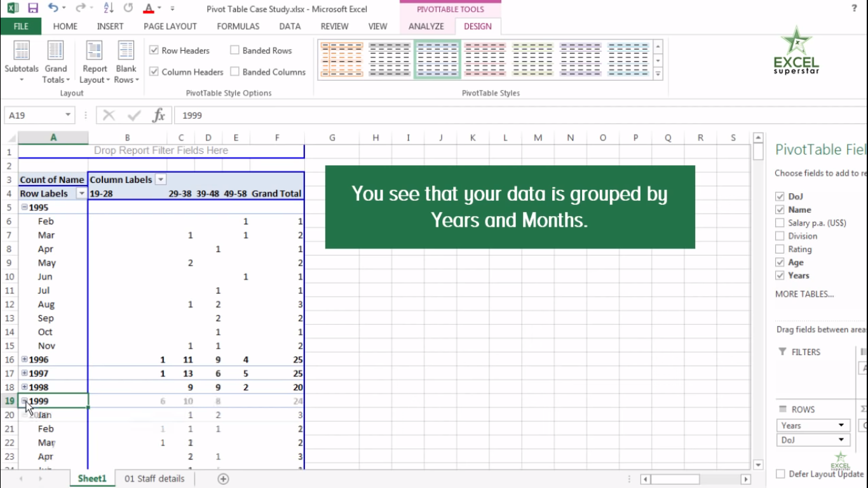Expand the 1997 year group

tap(24, 373)
